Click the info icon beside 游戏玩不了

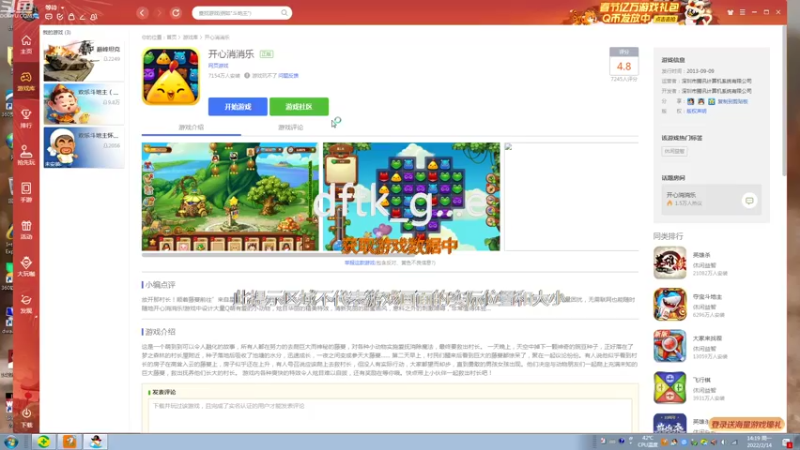[x=247, y=76]
